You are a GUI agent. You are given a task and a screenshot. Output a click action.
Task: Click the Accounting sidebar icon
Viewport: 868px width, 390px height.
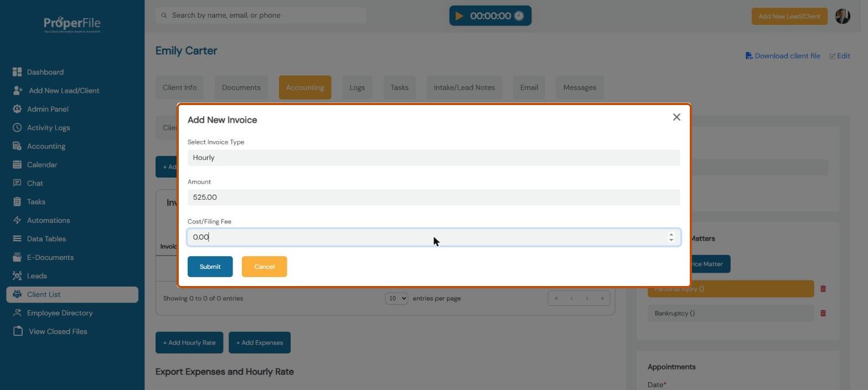coord(17,146)
